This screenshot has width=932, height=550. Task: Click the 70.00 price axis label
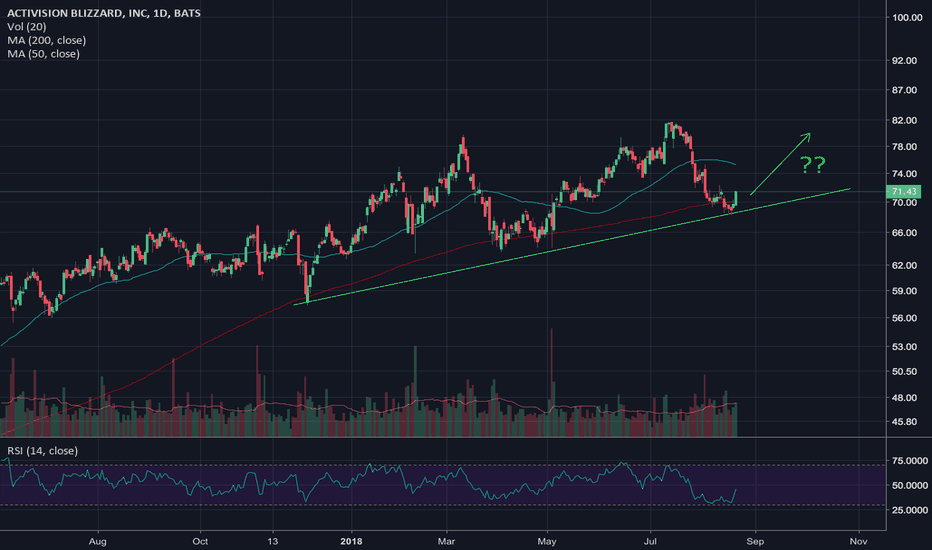pos(905,203)
